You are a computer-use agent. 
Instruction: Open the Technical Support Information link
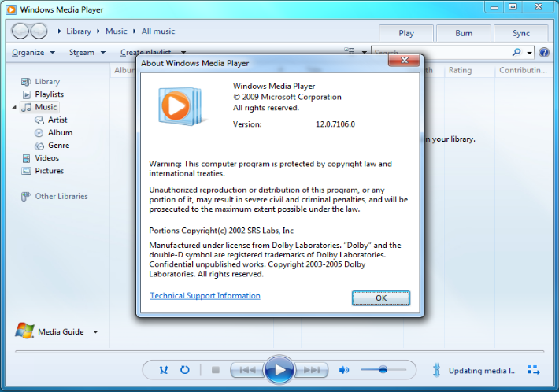(x=205, y=295)
